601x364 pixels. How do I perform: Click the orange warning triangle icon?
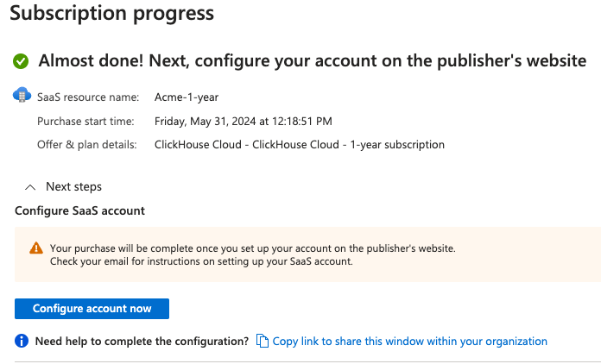(35, 248)
